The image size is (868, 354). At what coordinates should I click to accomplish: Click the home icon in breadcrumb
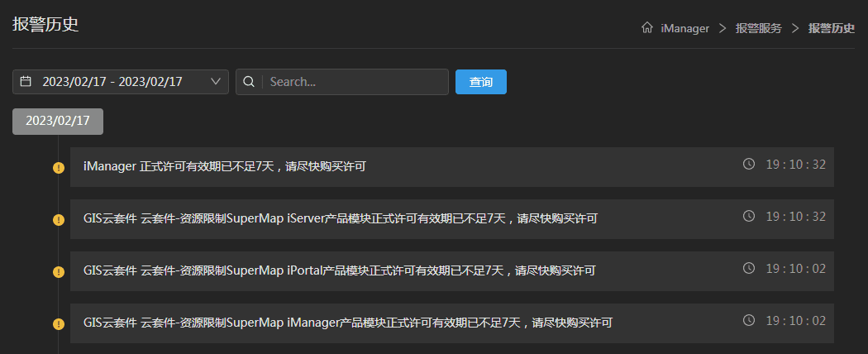[x=647, y=28]
